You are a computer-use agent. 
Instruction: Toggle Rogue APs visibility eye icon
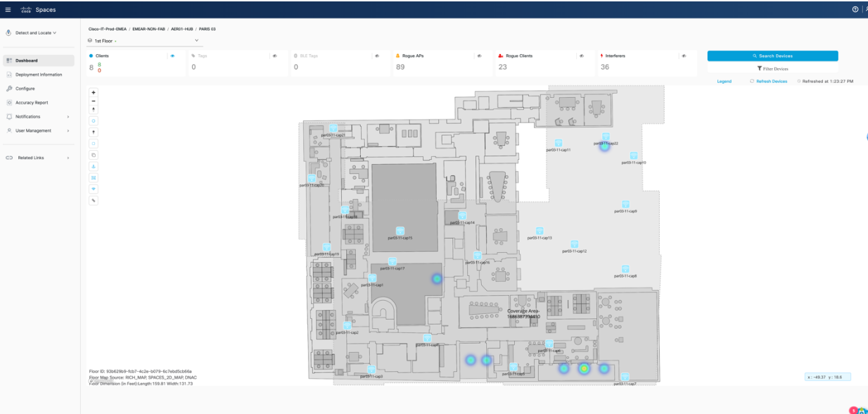[479, 56]
